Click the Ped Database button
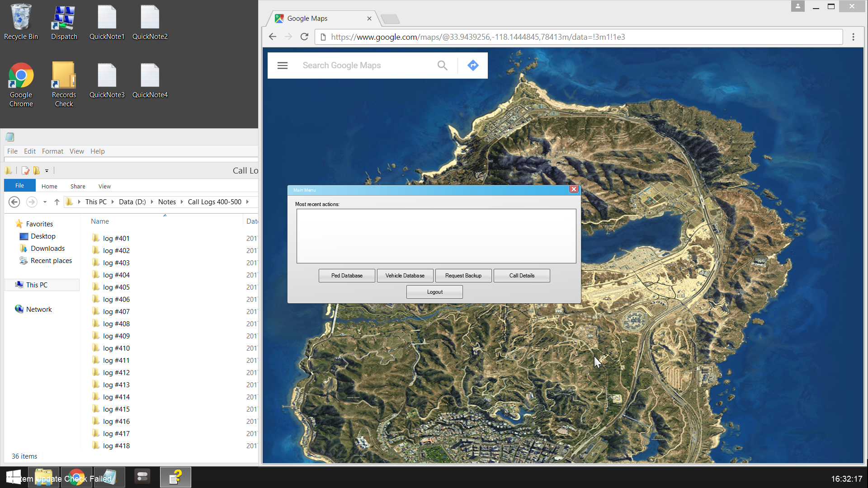Screen dimensions: 868x488 tap(347, 276)
